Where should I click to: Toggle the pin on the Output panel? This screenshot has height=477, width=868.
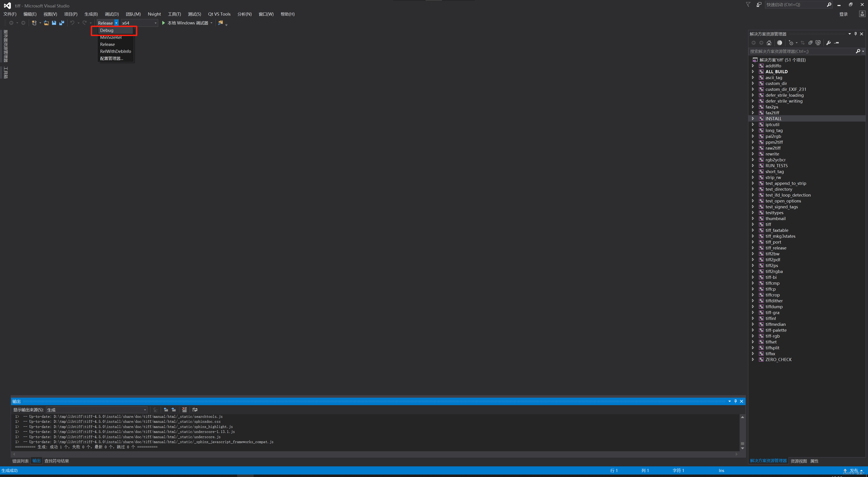point(736,401)
